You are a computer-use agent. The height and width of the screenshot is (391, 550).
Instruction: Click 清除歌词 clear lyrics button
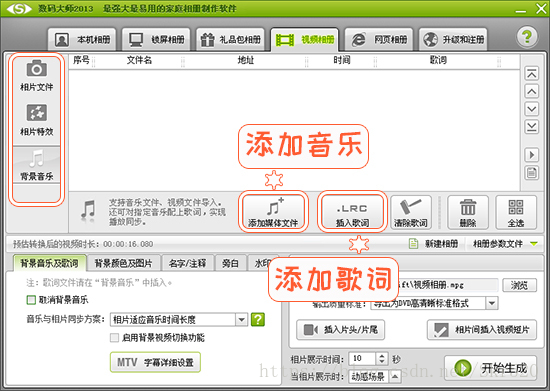click(x=411, y=213)
